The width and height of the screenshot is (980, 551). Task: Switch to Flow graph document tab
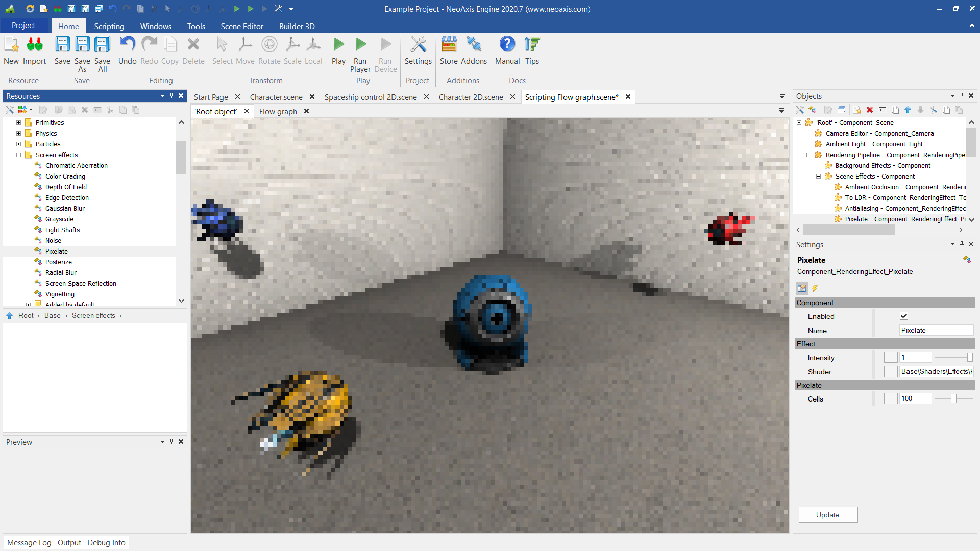278,111
